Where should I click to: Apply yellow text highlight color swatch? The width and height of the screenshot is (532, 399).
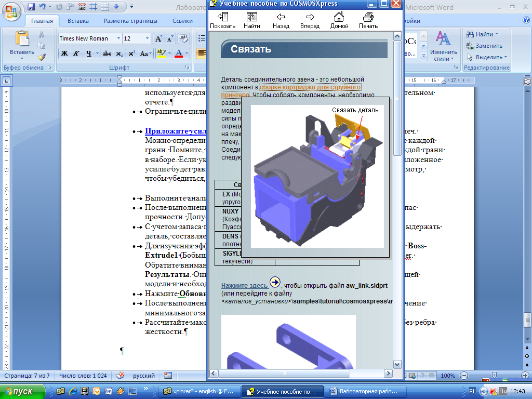point(162,54)
